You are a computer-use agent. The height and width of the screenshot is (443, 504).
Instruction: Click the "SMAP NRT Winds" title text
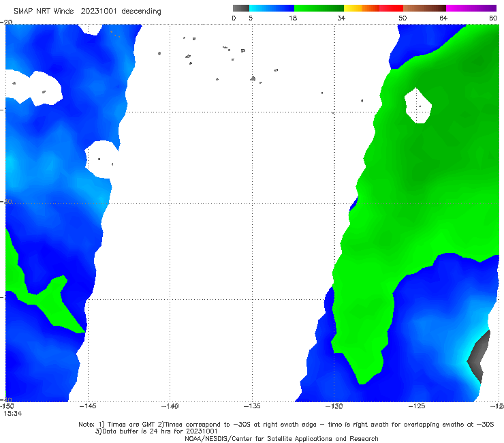point(44,11)
